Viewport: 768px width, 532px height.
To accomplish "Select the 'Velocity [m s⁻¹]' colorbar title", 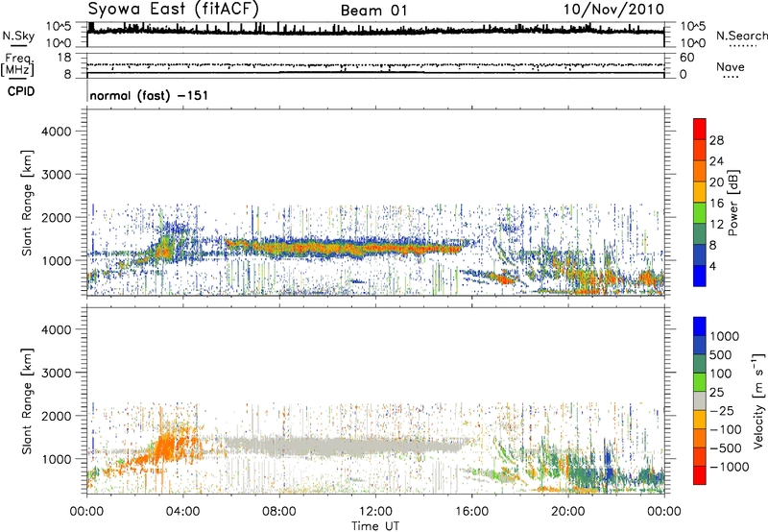I will pos(758,400).
